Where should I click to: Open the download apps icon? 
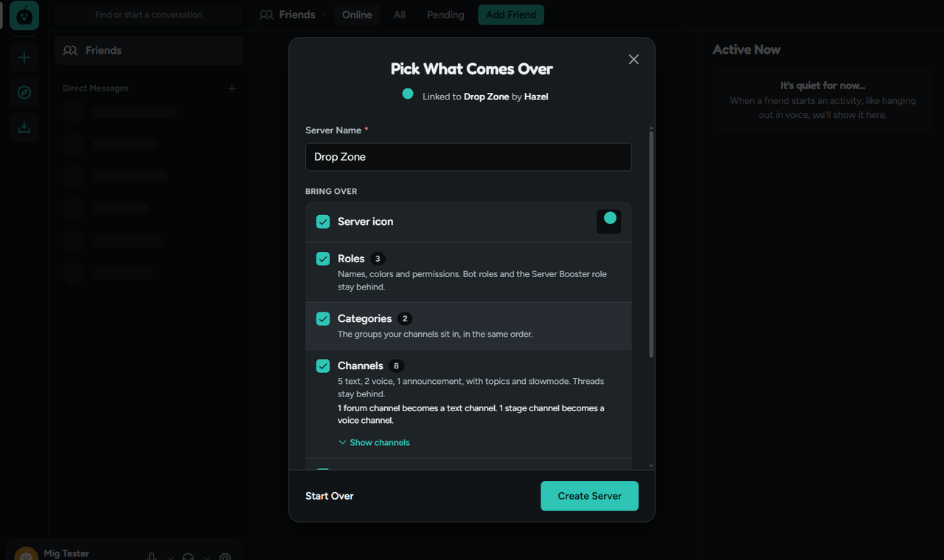click(x=24, y=127)
